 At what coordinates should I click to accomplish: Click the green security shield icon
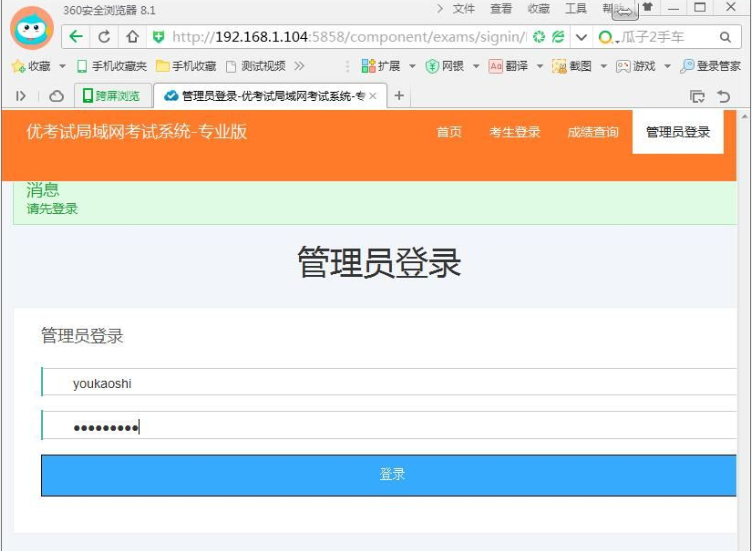(158, 36)
